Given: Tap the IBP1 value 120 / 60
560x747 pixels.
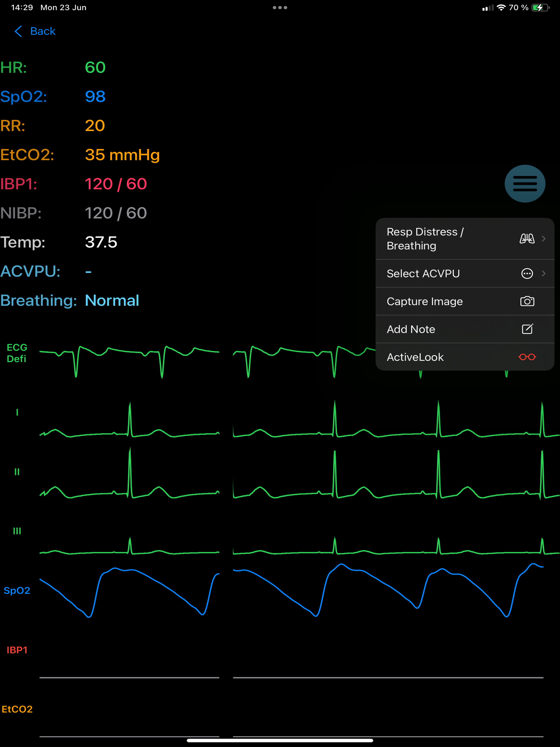Looking at the screenshot, I should pos(116,184).
